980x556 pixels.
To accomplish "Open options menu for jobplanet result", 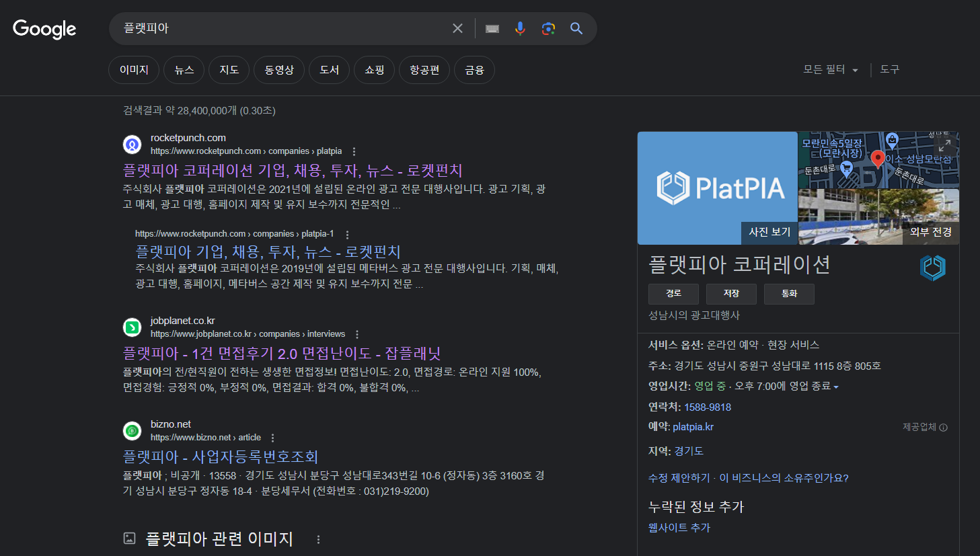I will (357, 334).
